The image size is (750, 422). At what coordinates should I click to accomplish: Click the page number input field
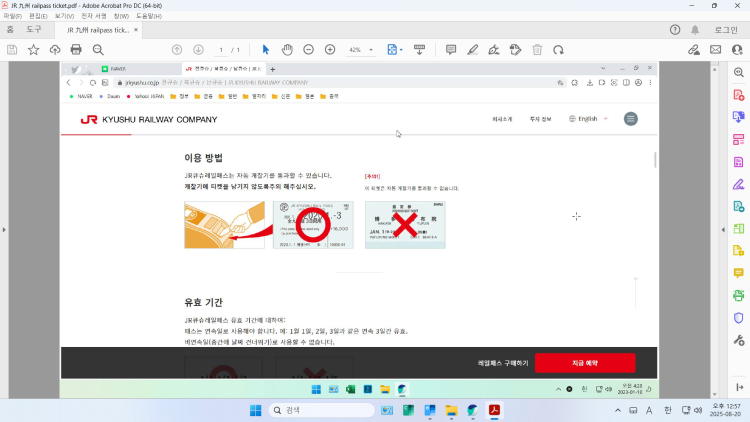pos(221,50)
